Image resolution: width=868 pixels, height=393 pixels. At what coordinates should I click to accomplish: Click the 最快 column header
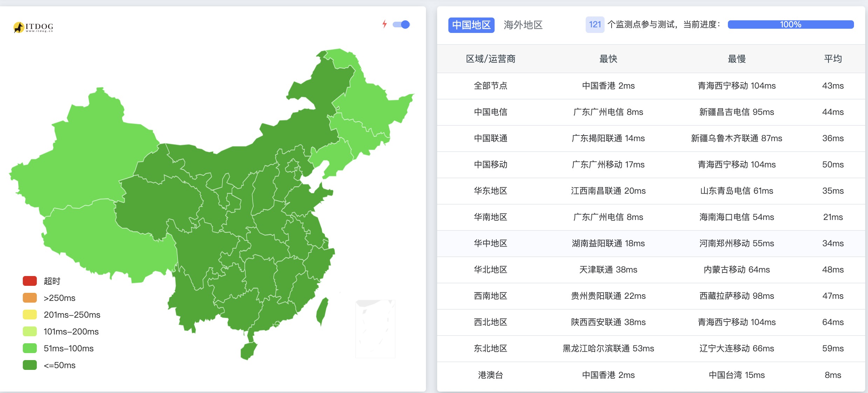608,59
